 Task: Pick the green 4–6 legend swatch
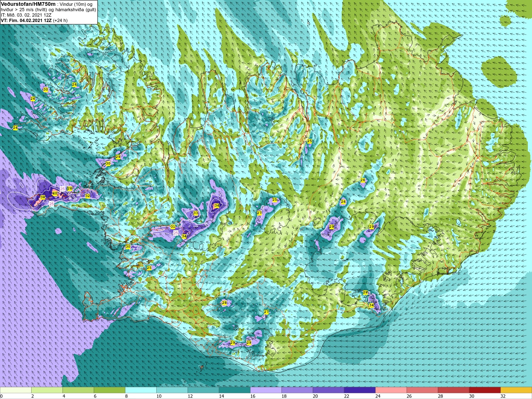(78, 390)
